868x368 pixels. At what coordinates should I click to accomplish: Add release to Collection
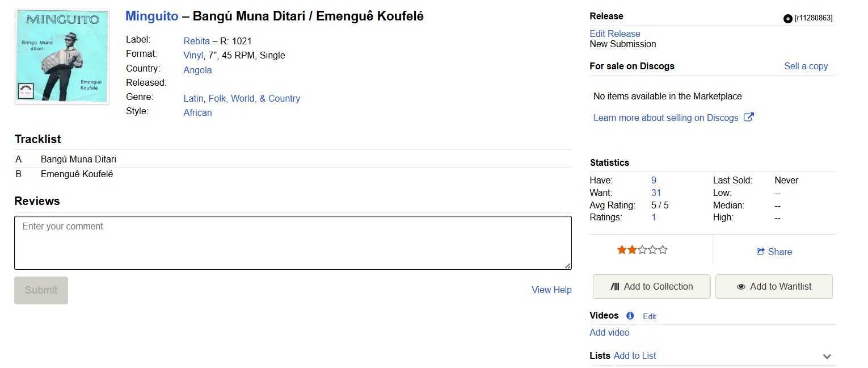click(652, 287)
